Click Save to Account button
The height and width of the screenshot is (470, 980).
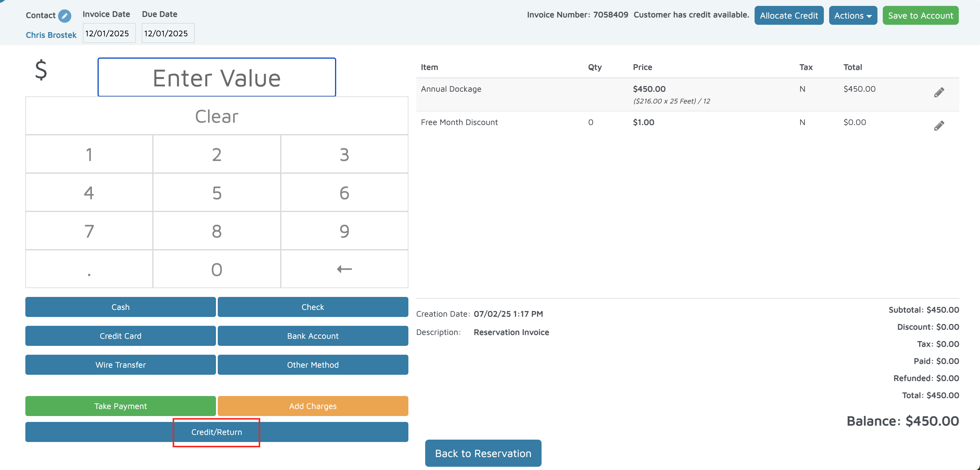coord(920,16)
